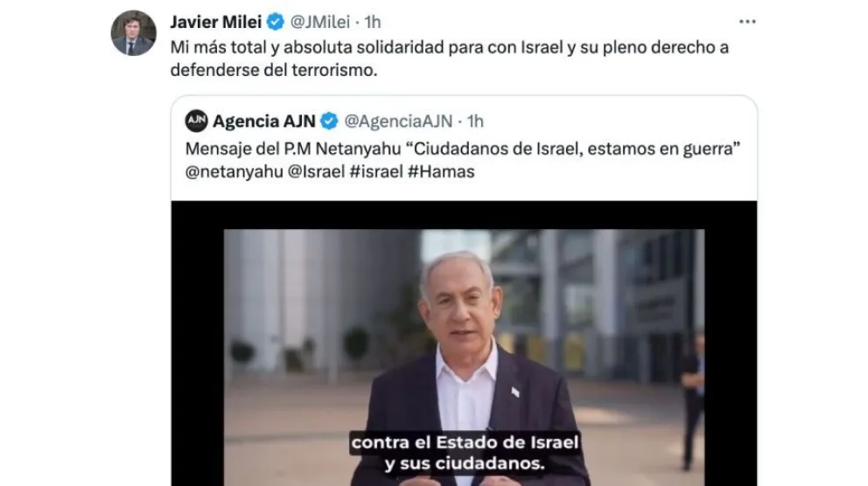868x486 pixels.
Task: Click the black border of the video player
Action: pos(197,343)
